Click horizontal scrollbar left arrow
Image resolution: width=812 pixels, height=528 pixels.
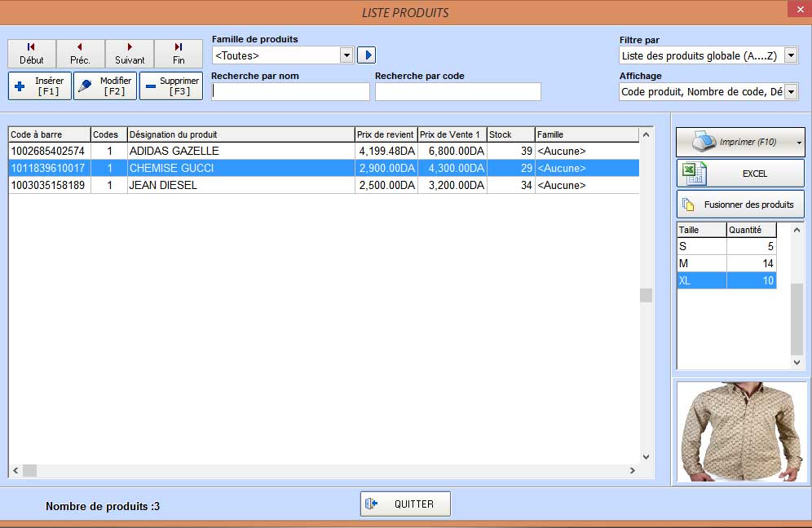[x=15, y=470]
